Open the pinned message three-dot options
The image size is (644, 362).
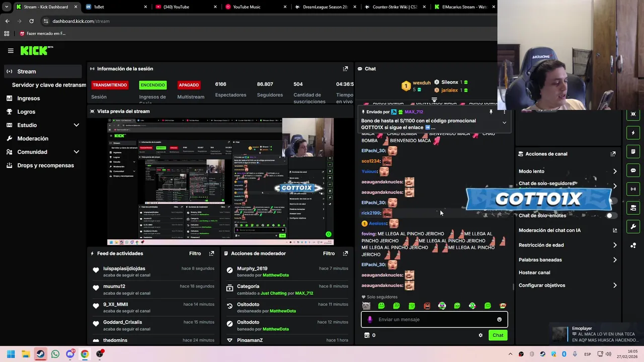coord(504,112)
